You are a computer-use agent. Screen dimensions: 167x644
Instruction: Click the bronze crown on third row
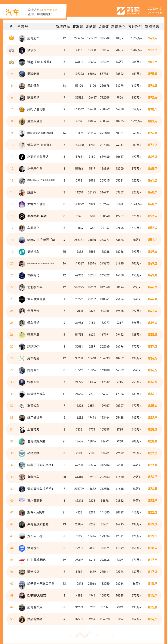click(11, 62)
